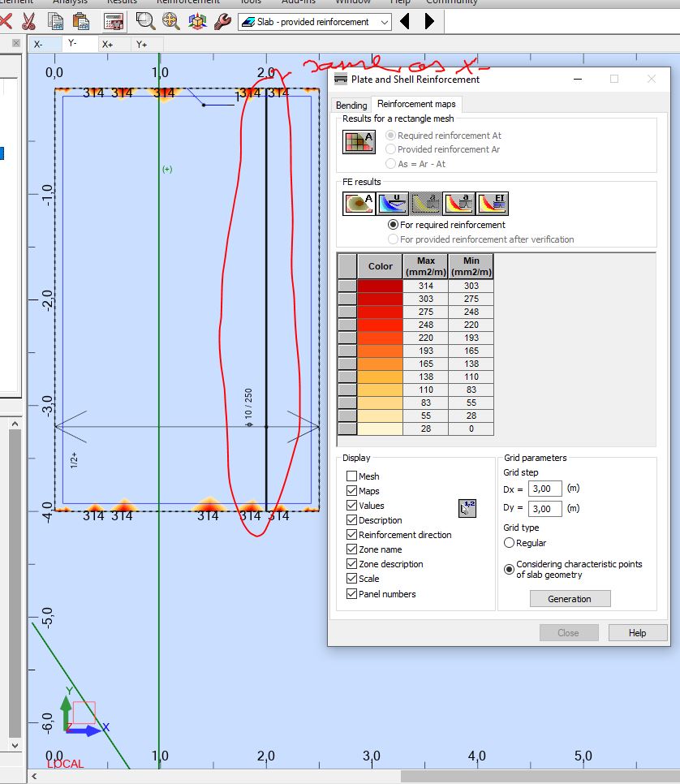Switch to the Bending tab
This screenshot has width=680, height=784.
pyautogui.click(x=351, y=105)
